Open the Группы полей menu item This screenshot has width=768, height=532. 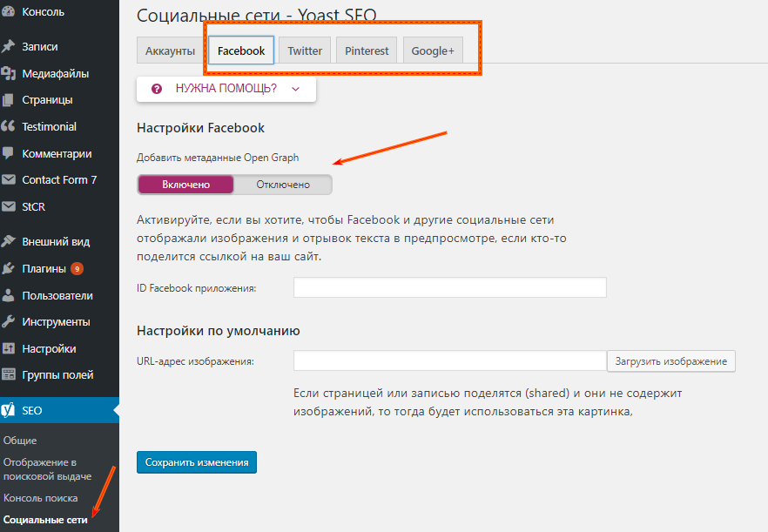point(59,374)
